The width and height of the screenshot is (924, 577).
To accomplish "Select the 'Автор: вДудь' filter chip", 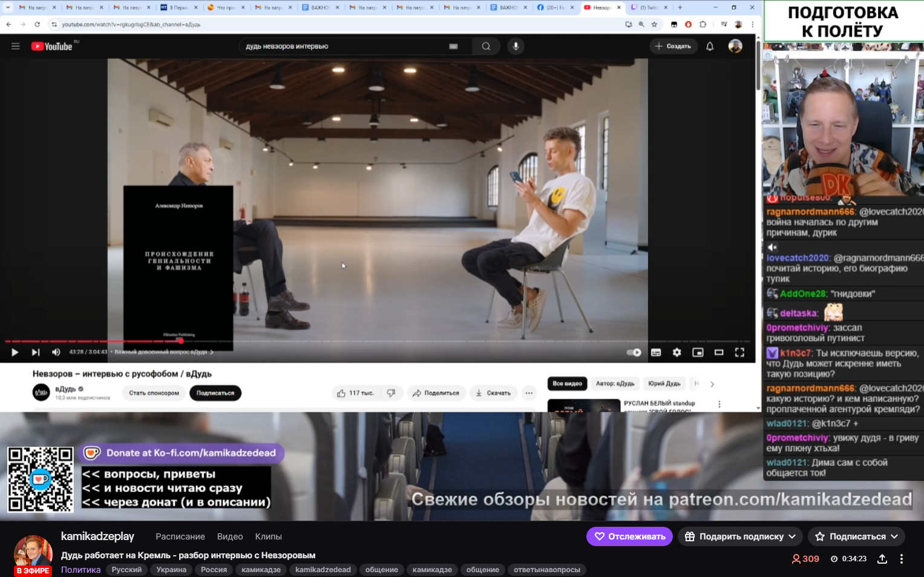I will point(615,383).
